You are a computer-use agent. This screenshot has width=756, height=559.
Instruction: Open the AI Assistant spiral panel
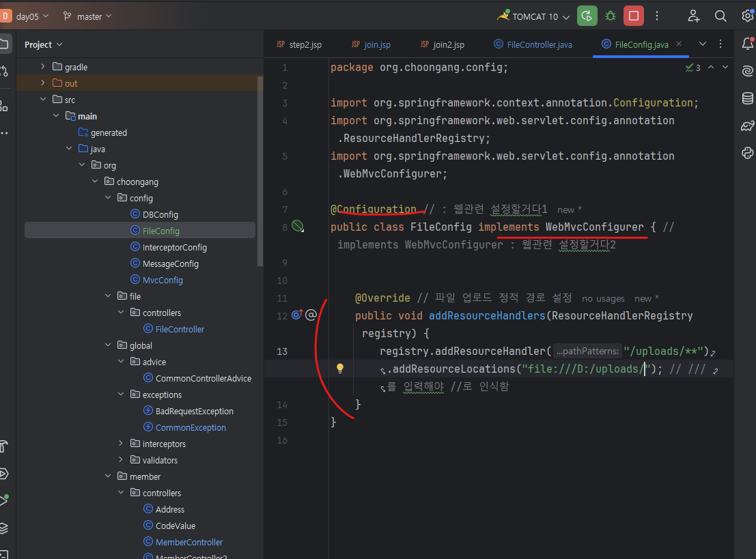(747, 71)
